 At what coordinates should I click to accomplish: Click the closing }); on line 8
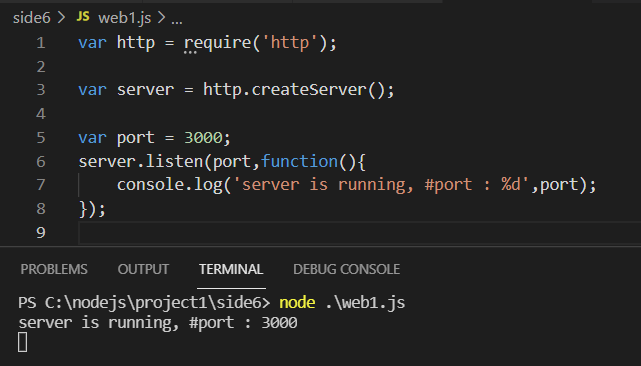coord(92,209)
